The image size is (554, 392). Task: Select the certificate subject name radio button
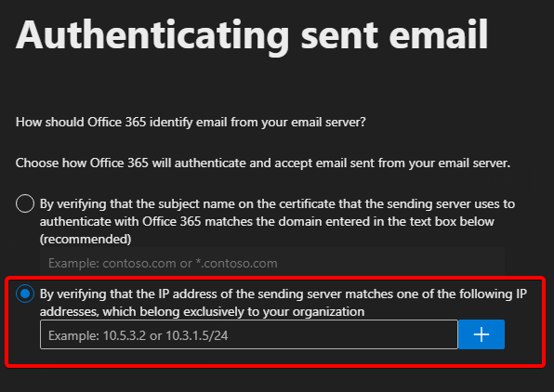pos(25,203)
